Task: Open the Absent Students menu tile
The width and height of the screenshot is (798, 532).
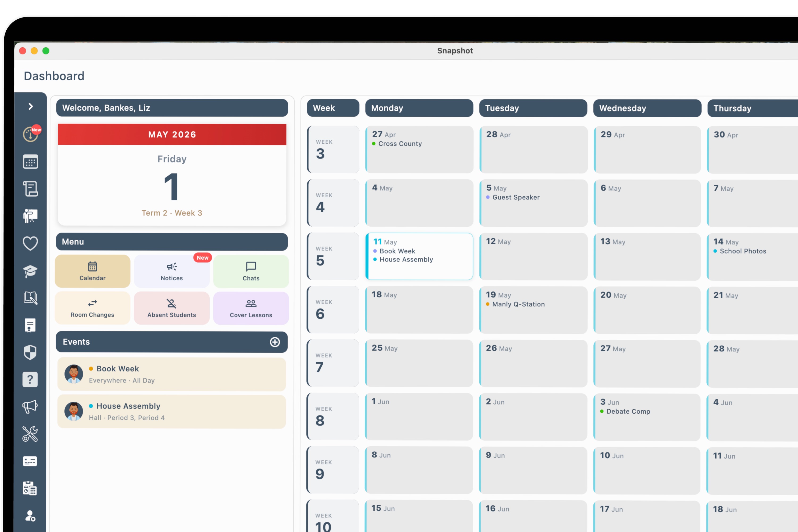Action: tap(172, 308)
